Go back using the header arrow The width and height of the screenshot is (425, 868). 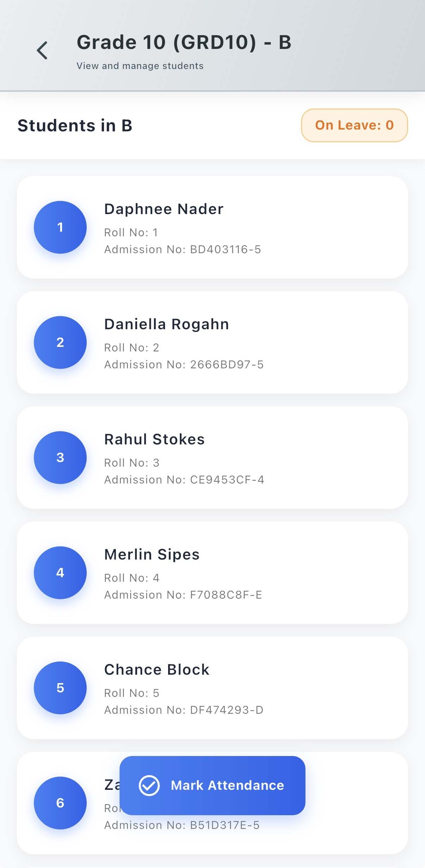pos(42,50)
